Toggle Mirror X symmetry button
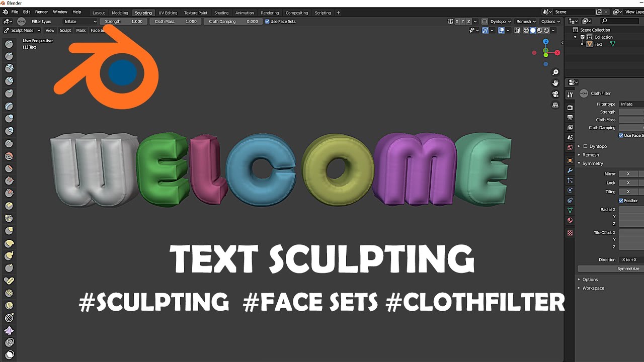 [x=628, y=174]
